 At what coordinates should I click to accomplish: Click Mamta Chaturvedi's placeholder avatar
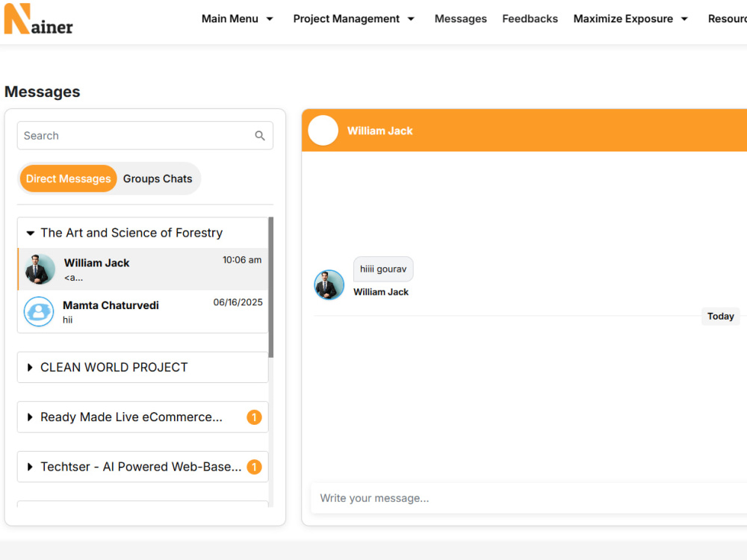39,311
